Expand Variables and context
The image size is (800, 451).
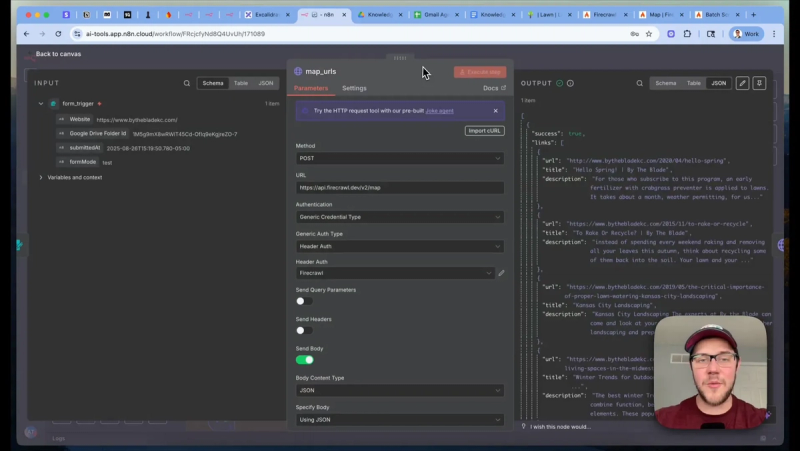(x=41, y=178)
